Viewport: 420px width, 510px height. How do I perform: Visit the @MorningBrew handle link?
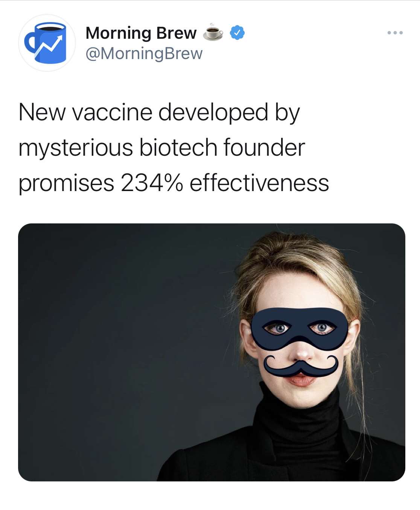144,53
